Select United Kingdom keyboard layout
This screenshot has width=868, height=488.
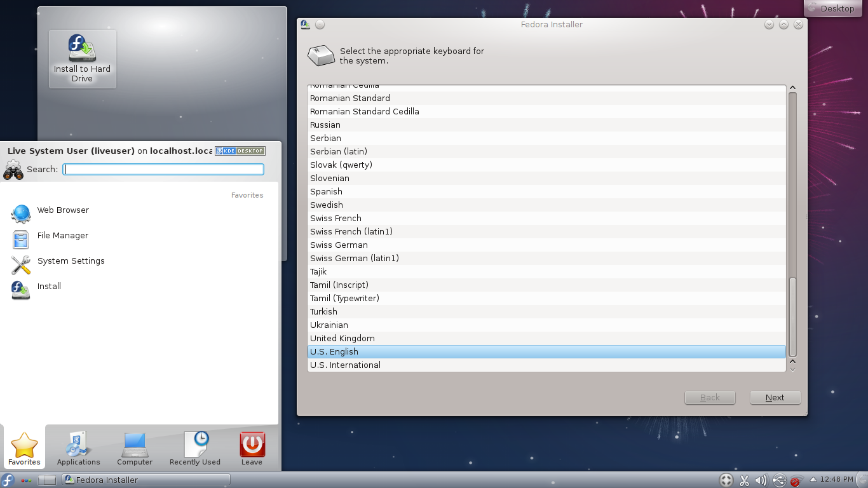pyautogui.click(x=546, y=339)
